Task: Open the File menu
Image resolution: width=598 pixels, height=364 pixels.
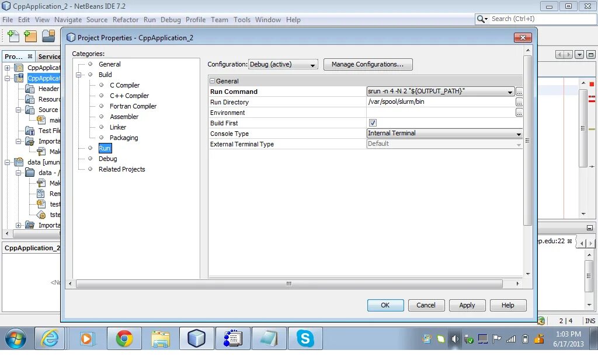Action: (8, 19)
